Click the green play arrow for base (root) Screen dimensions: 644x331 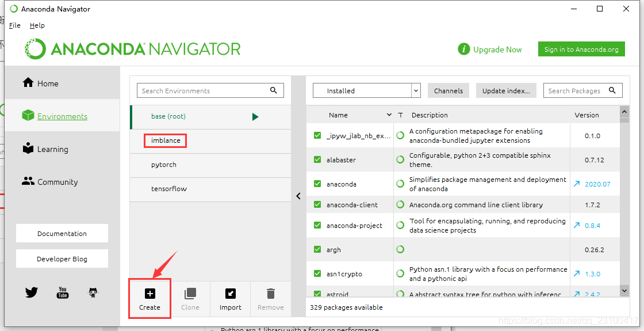point(255,117)
